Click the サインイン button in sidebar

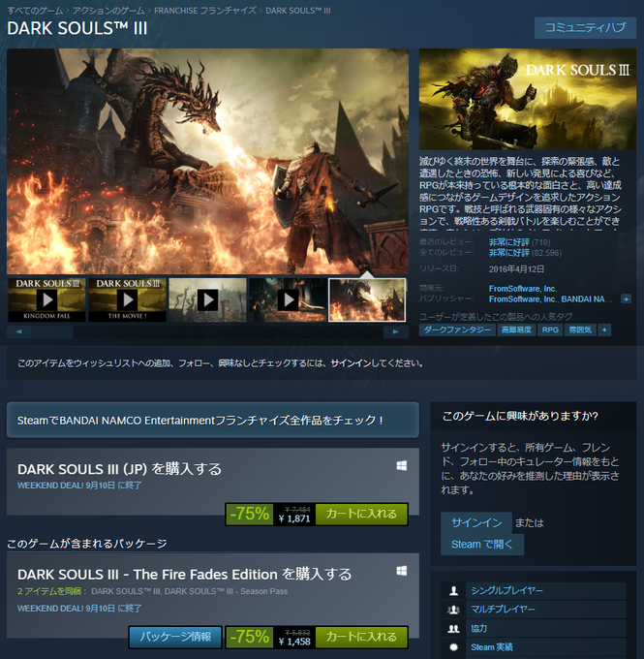coord(476,522)
